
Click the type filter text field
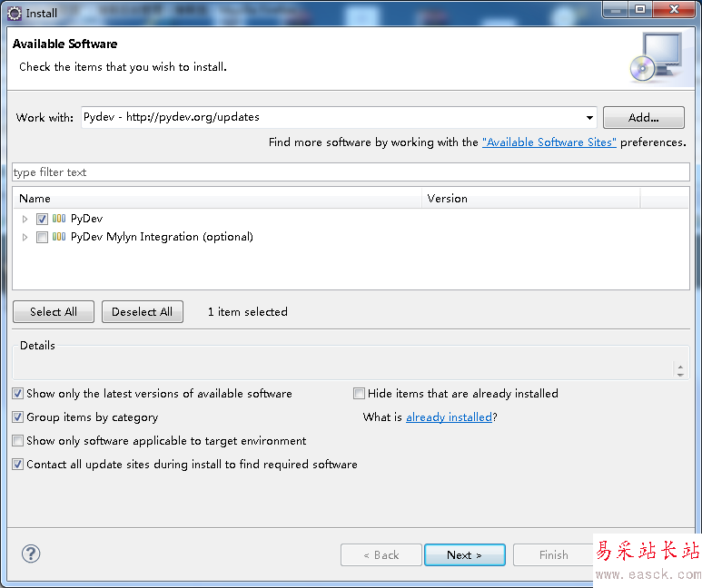[351, 172]
